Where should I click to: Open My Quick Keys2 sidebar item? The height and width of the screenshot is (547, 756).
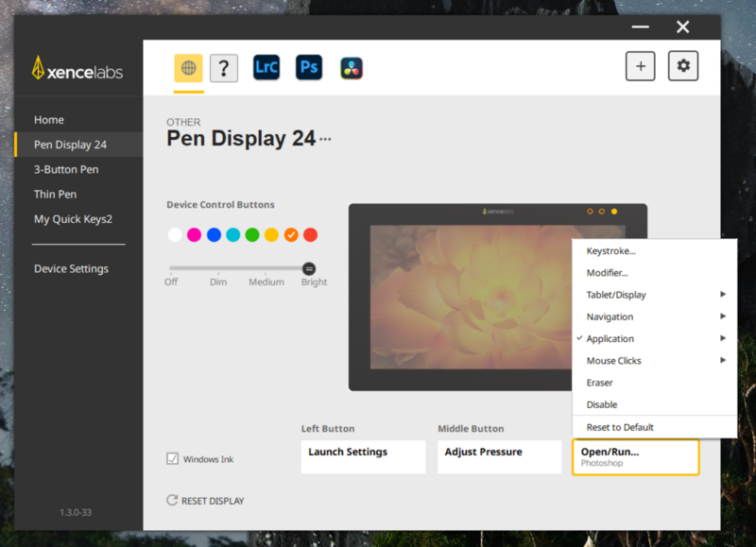point(78,219)
